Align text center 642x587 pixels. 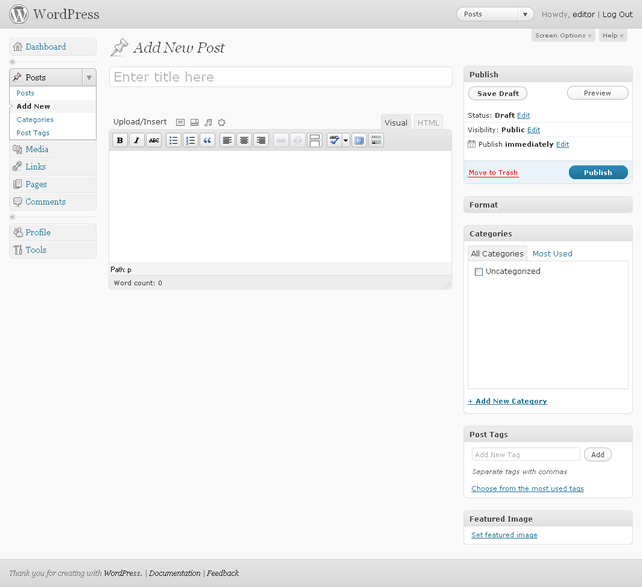pyautogui.click(x=244, y=140)
